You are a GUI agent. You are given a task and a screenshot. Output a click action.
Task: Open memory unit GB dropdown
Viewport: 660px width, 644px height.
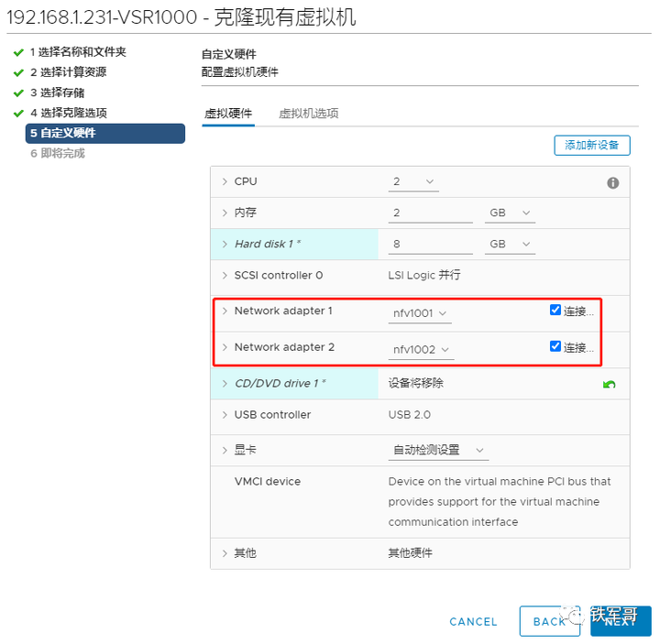[510, 213]
